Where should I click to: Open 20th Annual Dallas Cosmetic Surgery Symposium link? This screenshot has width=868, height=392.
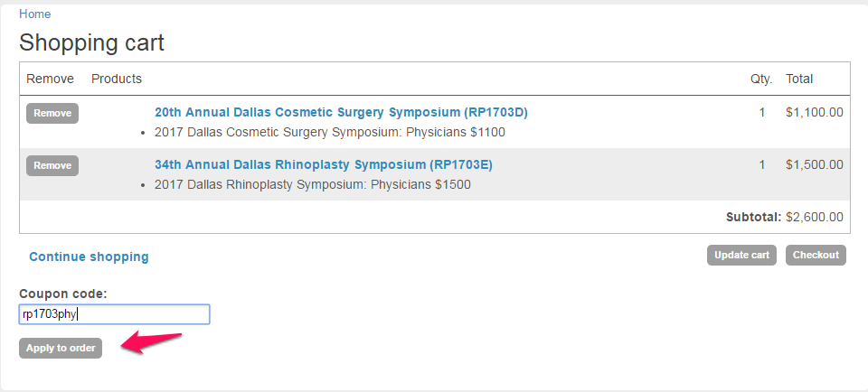click(x=341, y=113)
